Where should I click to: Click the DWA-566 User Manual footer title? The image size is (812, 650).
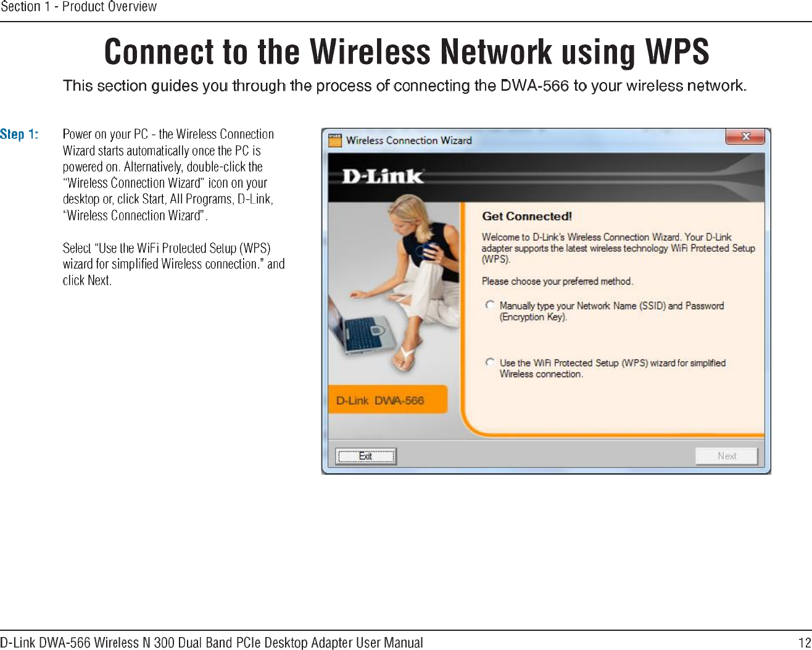point(212,643)
